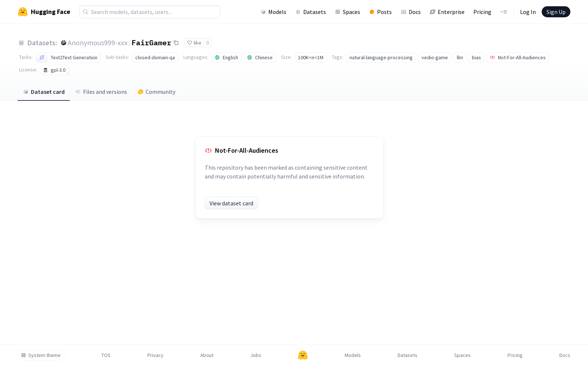Switch to the Files and versions tab
588x368 pixels.
101,92
